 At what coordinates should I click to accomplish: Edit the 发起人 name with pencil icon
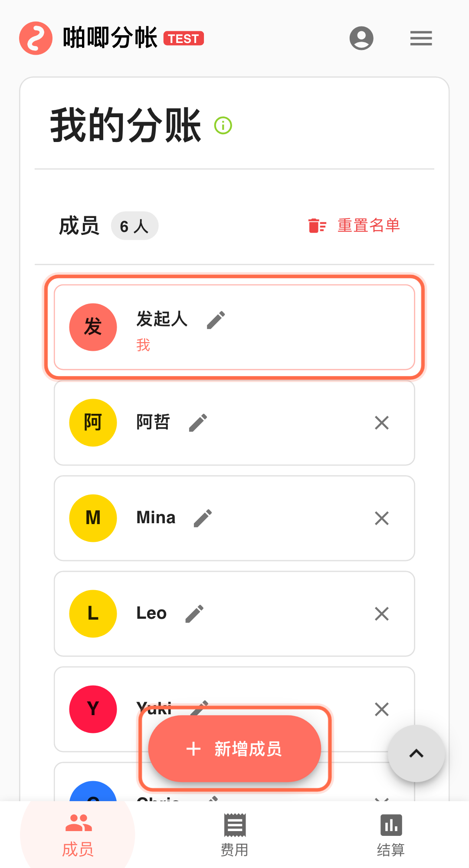[216, 320]
